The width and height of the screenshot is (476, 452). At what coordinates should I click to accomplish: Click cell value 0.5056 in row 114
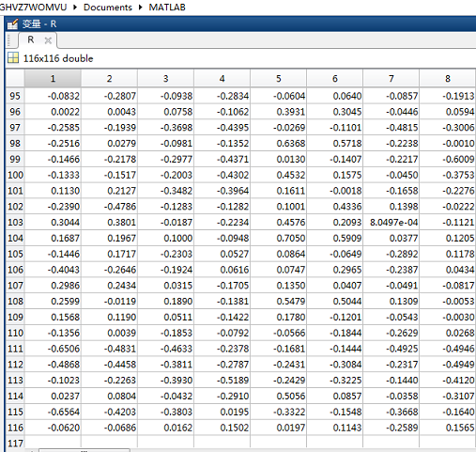pos(278,396)
